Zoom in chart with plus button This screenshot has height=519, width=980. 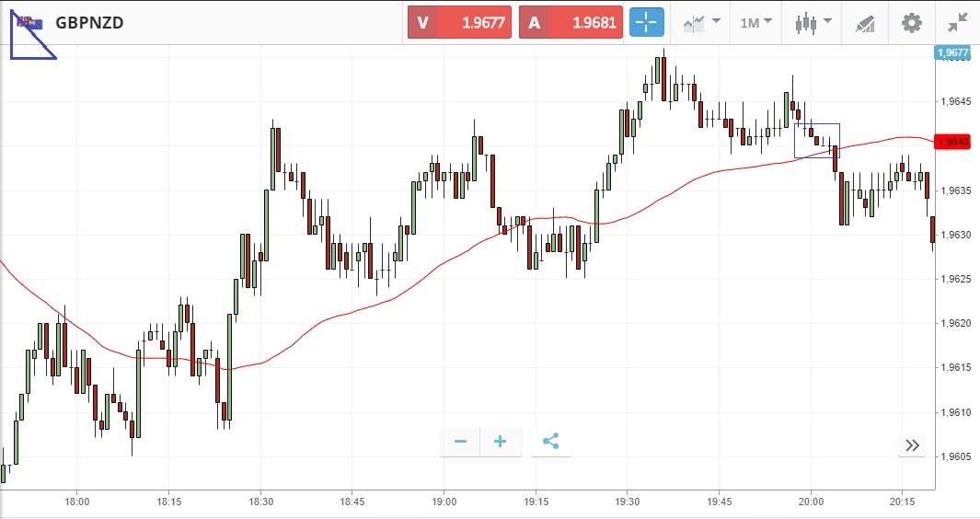tap(500, 442)
